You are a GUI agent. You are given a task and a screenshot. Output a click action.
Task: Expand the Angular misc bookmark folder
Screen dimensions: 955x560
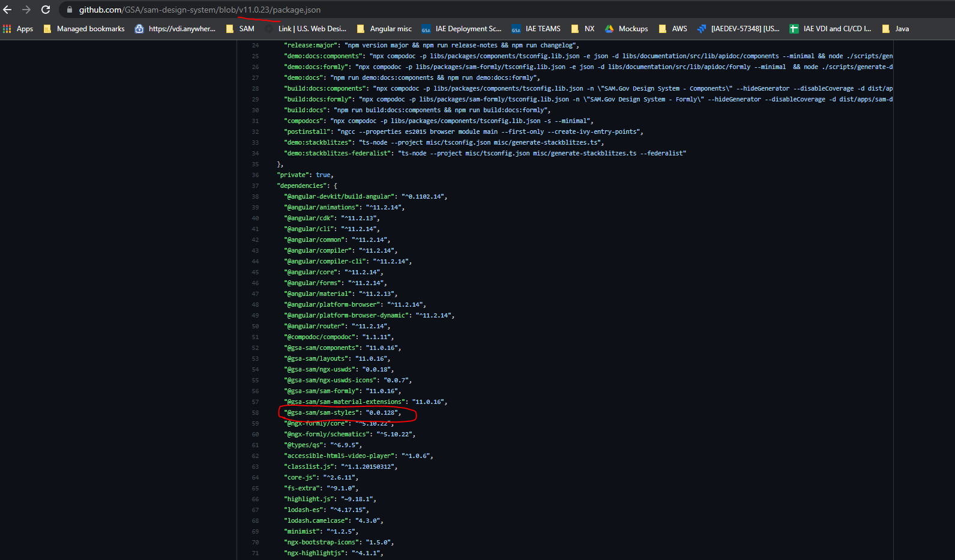[384, 29]
